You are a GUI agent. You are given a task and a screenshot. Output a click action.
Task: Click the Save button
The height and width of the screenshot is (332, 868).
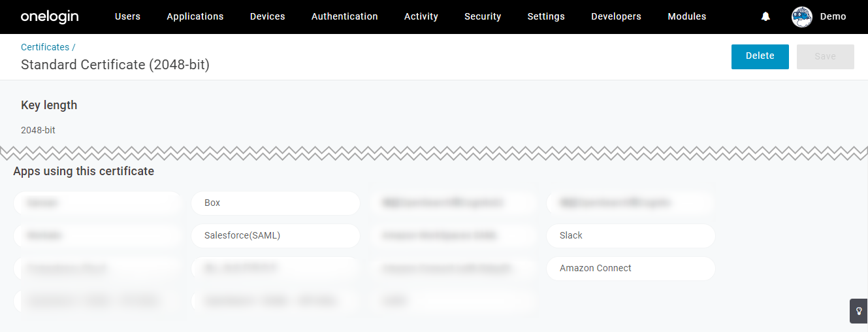coord(826,56)
